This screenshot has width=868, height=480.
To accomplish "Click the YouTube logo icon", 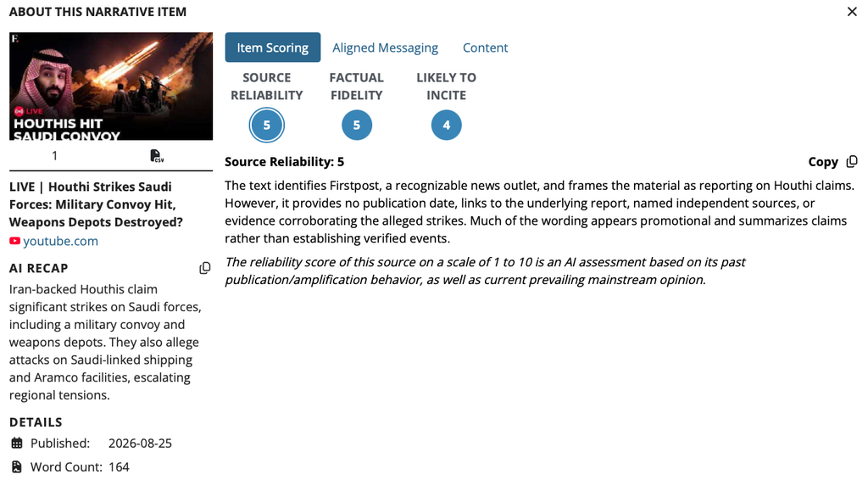I will [x=15, y=241].
